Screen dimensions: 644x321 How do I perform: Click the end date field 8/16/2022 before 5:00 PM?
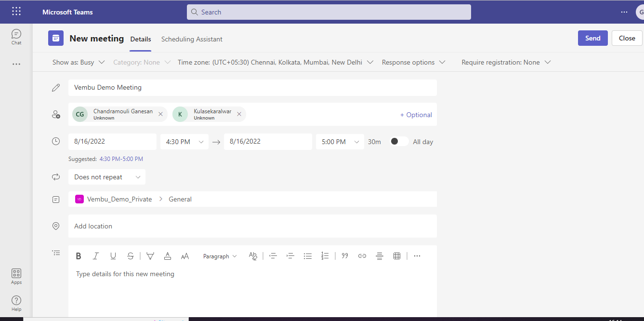pyautogui.click(x=268, y=142)
